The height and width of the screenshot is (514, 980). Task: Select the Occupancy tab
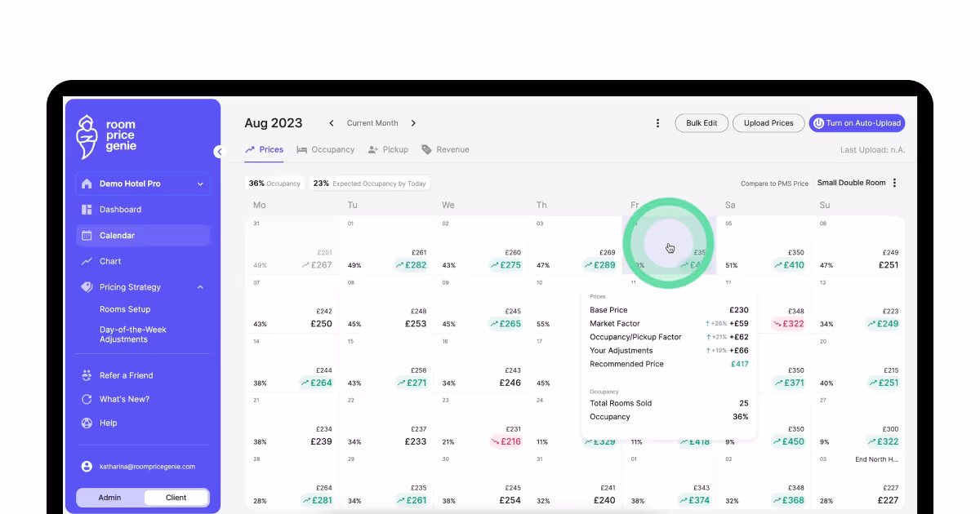(x=326, y=149)
